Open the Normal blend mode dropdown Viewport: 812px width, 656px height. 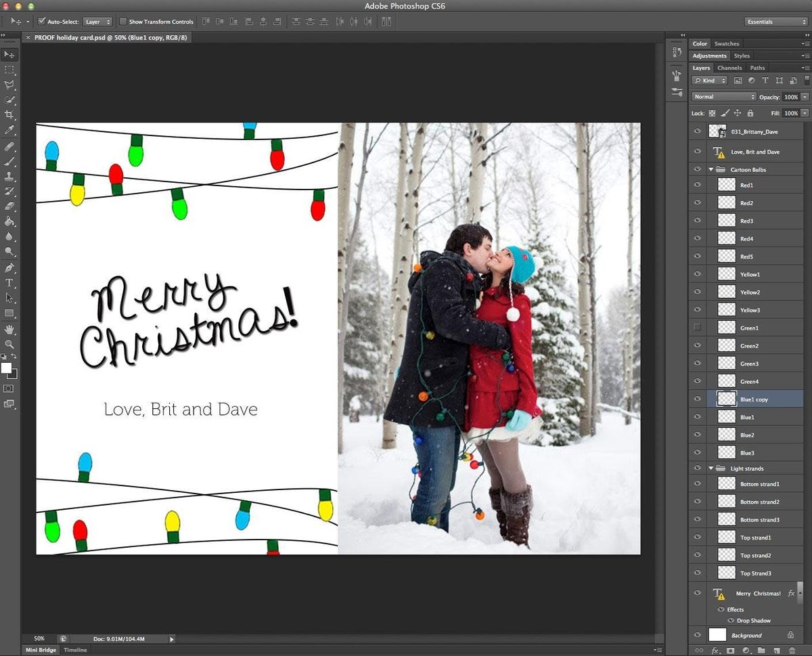723,97
